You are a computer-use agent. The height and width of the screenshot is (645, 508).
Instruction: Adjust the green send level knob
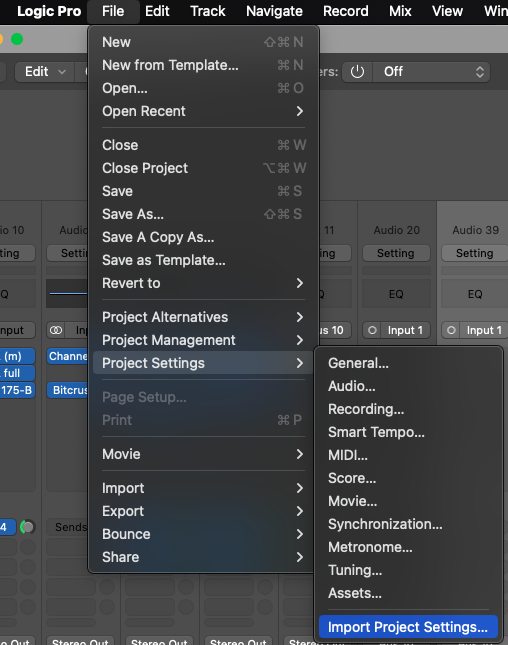coord(28,527)
